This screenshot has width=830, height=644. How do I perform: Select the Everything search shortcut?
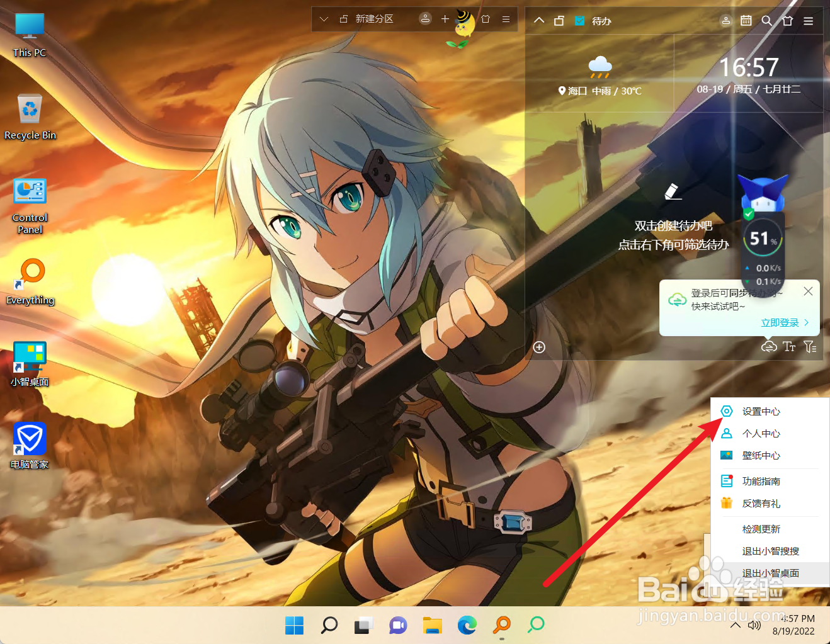click(x=30, y=282)
